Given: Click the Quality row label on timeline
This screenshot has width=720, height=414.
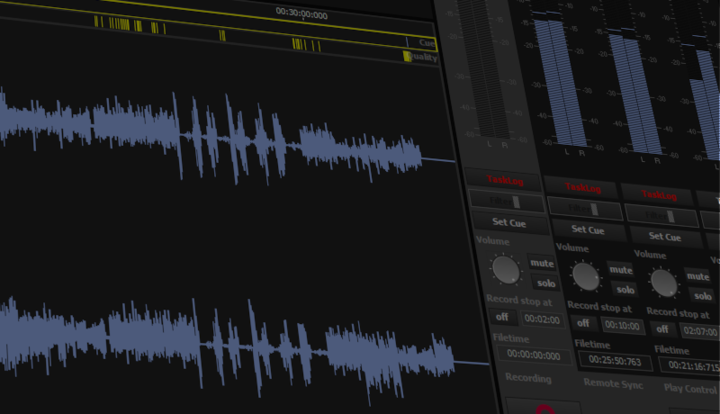Looking at the screenshot, I should tap(422, 57).
